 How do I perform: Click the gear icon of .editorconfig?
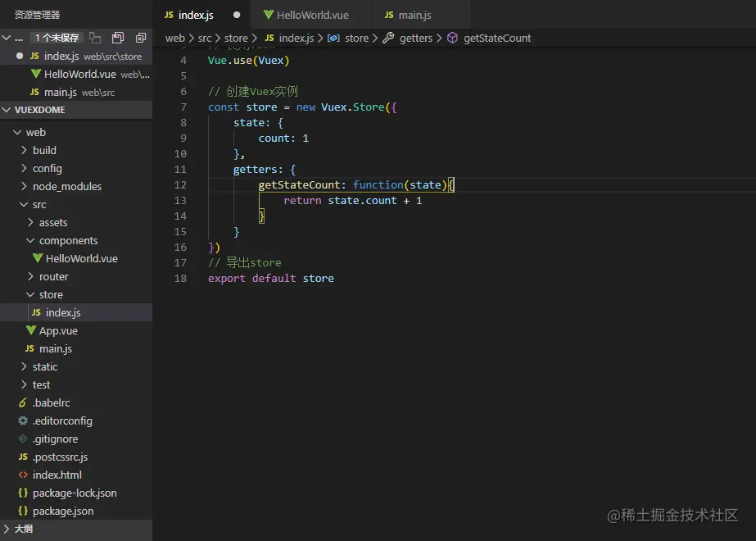23,421
